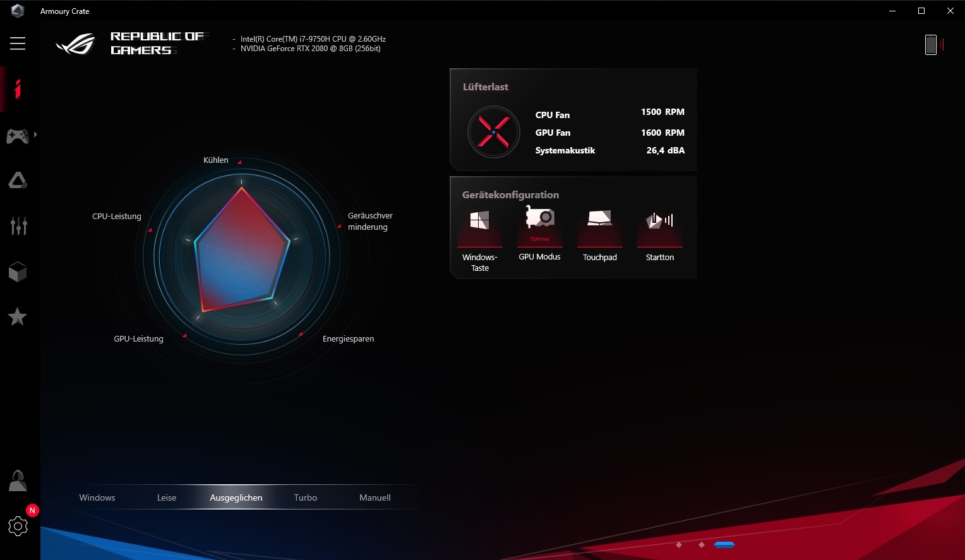Click the Lüfterlast panel heading

click(485, 86)
